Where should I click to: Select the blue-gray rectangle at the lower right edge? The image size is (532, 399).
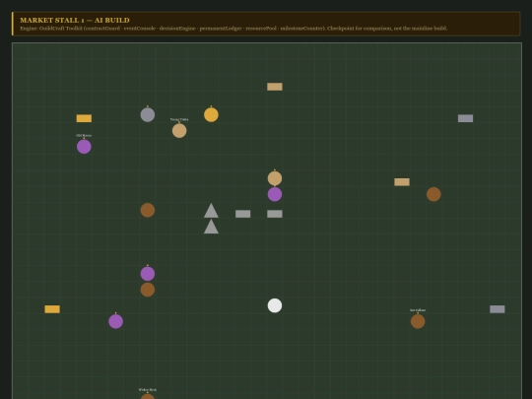(498, 309)
